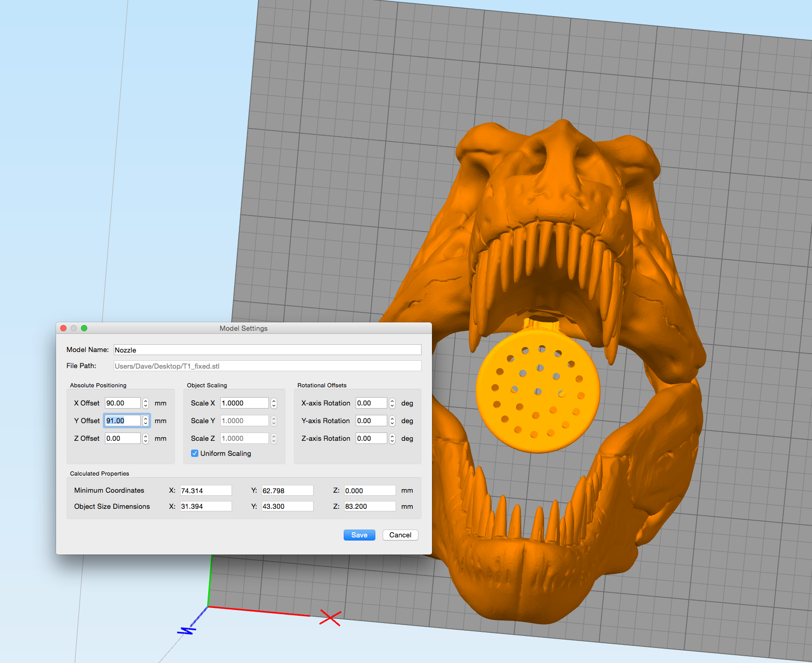The width and height of the screenshot is (812, 663).
Task: Select the perforated nozzle disc model
Action: pos(538,392)
